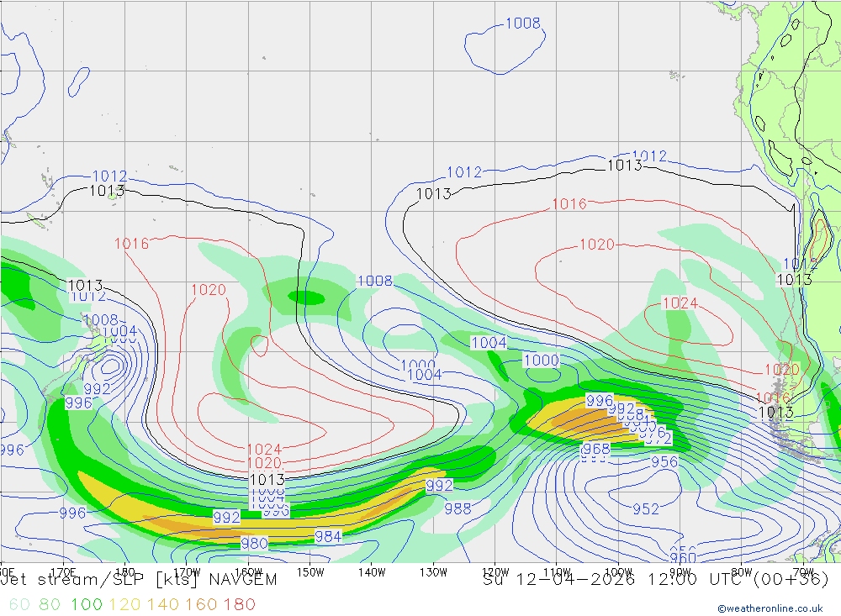Click the 988 isobar label

point(458,508)
